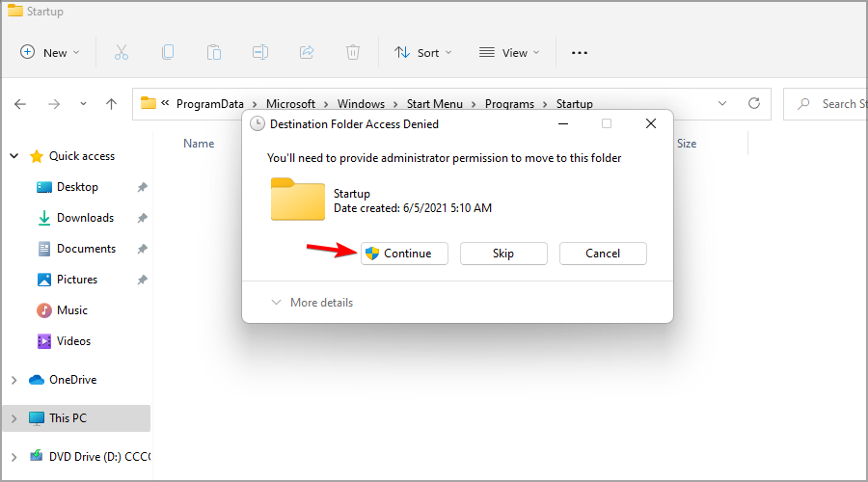Click the Share icon in toolbar
Viewport: 868px width, 482px height.
(x=307, y=53)
